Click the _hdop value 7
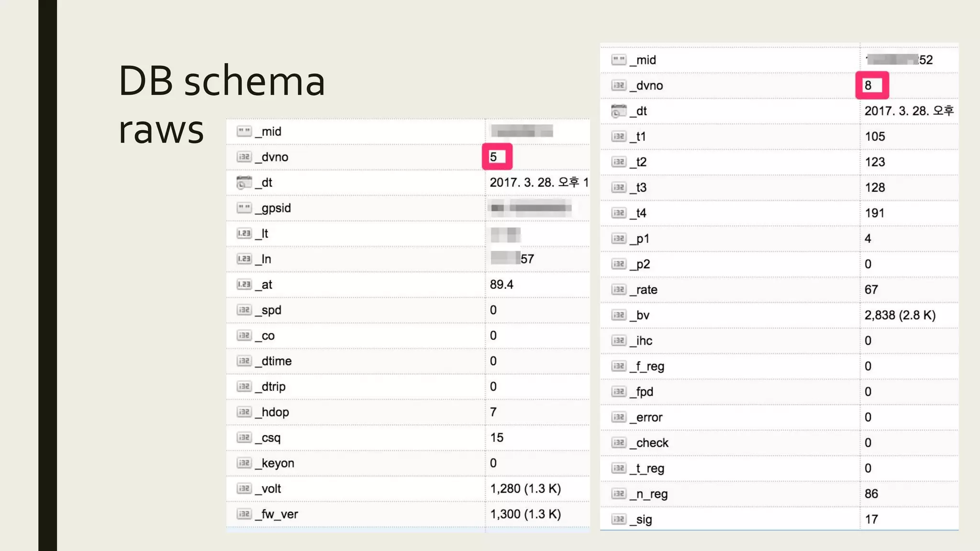 (493, 412)
